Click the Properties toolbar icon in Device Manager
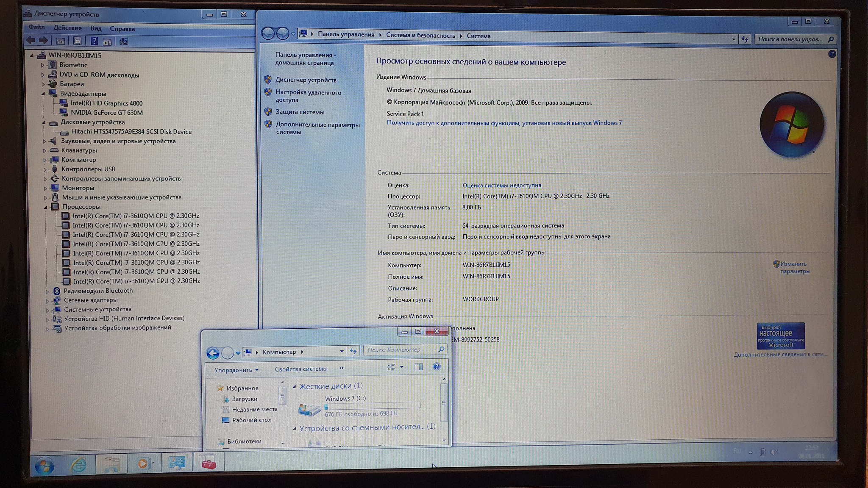The height and width of the screenshot is (488, 868). click(77, 41)
